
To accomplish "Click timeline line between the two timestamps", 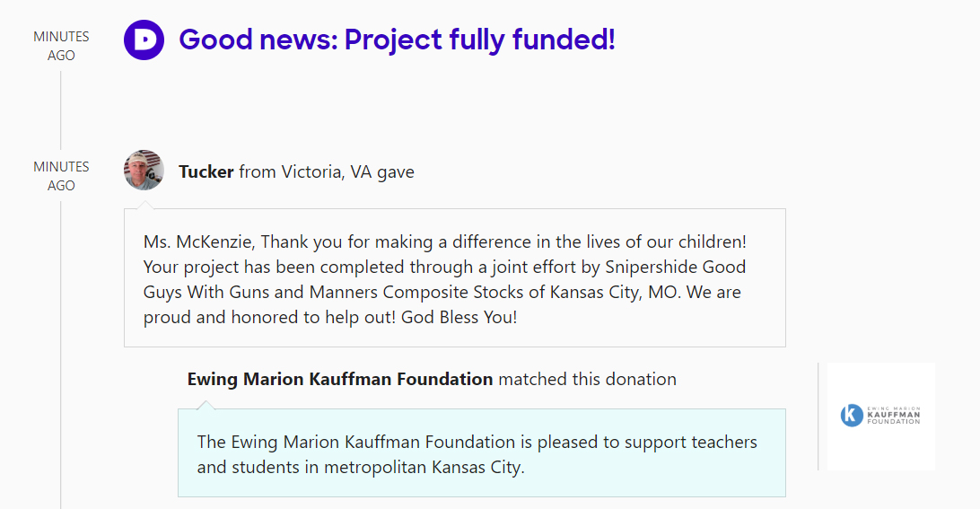I will (x=61, y=108).
